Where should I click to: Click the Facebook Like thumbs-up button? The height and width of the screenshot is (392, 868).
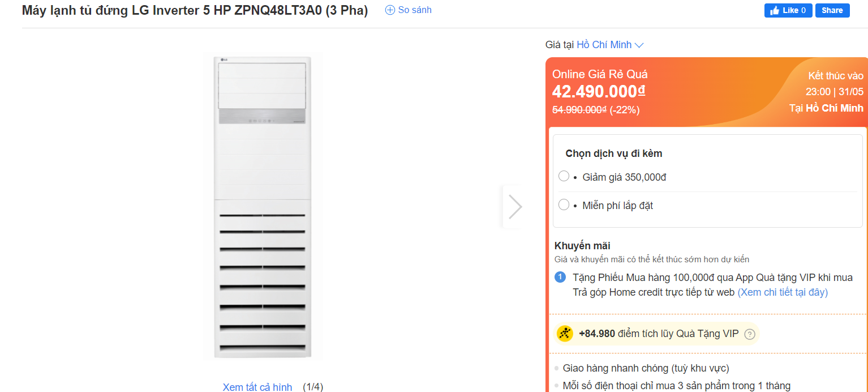click(788, 10)
